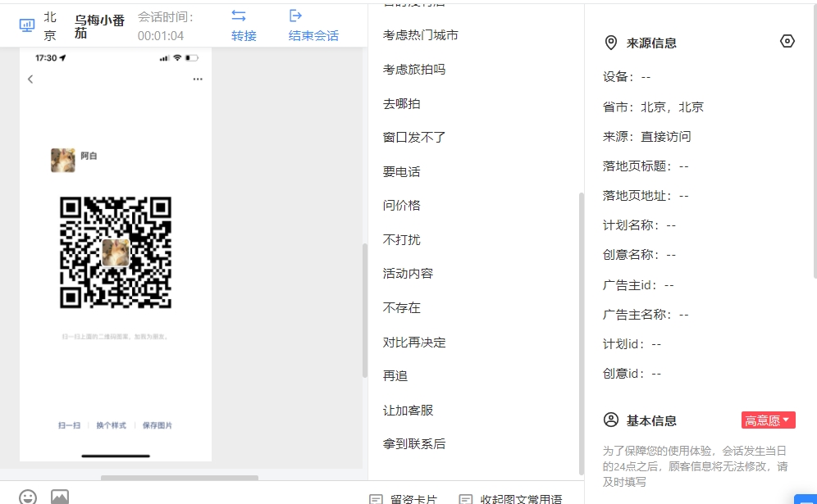Select quick phrase 考虑旅拍吗
The image size is (817, 504).
[x=414, y=70]
